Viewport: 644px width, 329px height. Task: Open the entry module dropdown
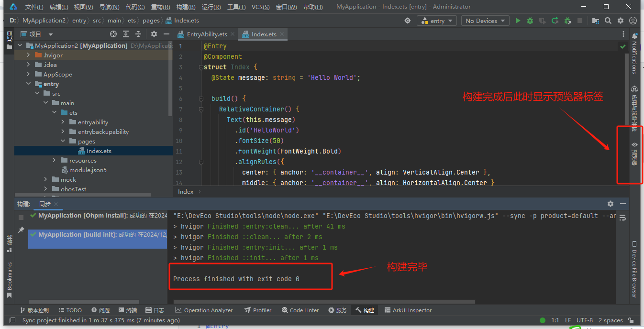point(437,21)
